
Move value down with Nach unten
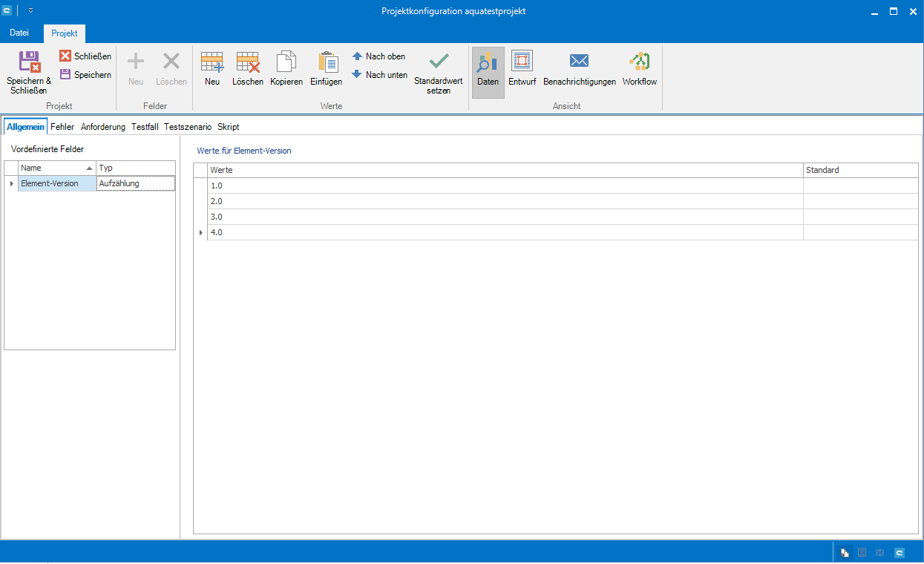[x=379, y=75]
